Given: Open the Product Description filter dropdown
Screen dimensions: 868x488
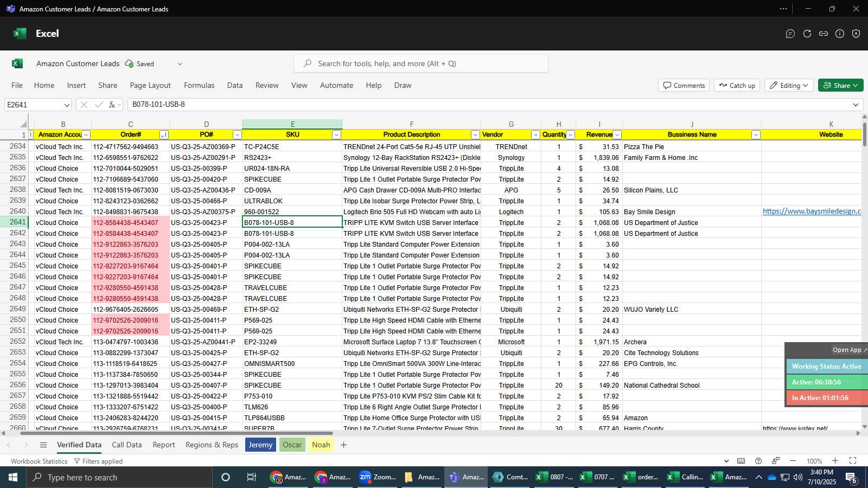Looking at the screenshot, I should (x=475, y=135).
